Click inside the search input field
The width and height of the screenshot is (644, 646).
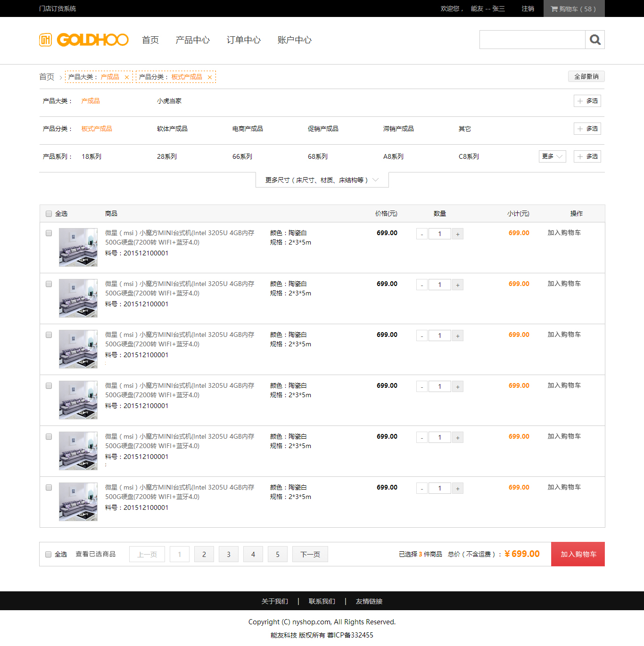coord(532,40)
